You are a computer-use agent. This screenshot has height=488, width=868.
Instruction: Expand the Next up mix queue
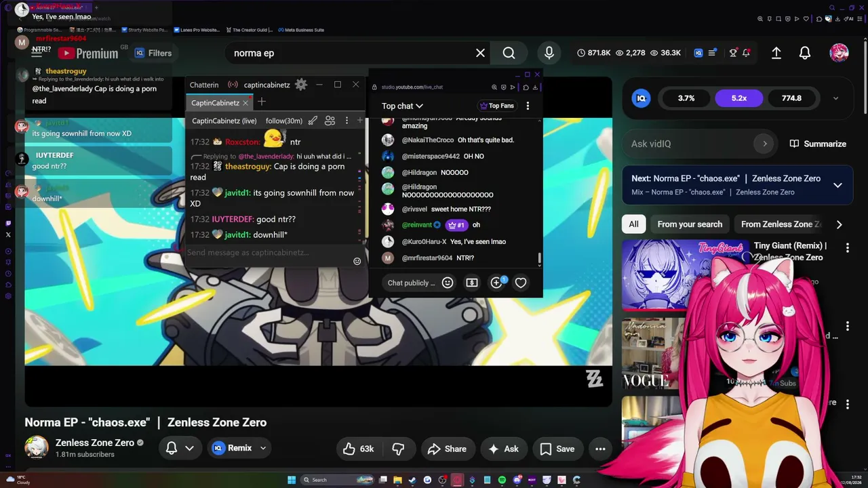tap(837, 185)
